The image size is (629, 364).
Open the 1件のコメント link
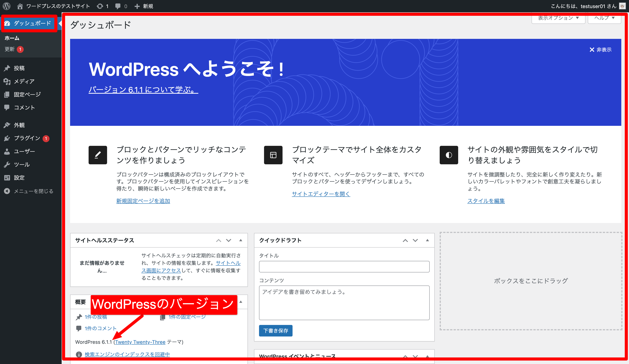100,328
